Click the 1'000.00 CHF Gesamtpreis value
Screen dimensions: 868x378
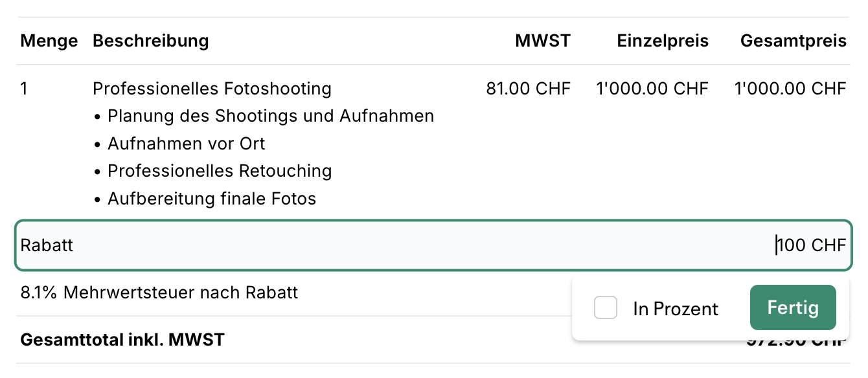click(790, 88)
